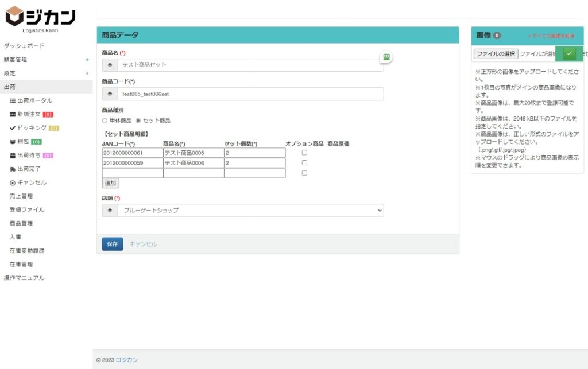The image size is (588, 369).
Task: Open the 店舗 dropdown showing ブルーゲートショップ
Action: [250, 211]
